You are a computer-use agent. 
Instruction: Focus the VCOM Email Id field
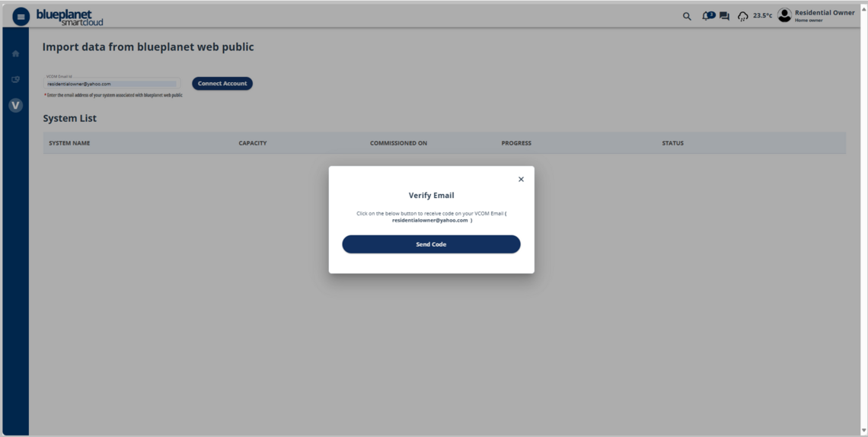tap(111, 84)
